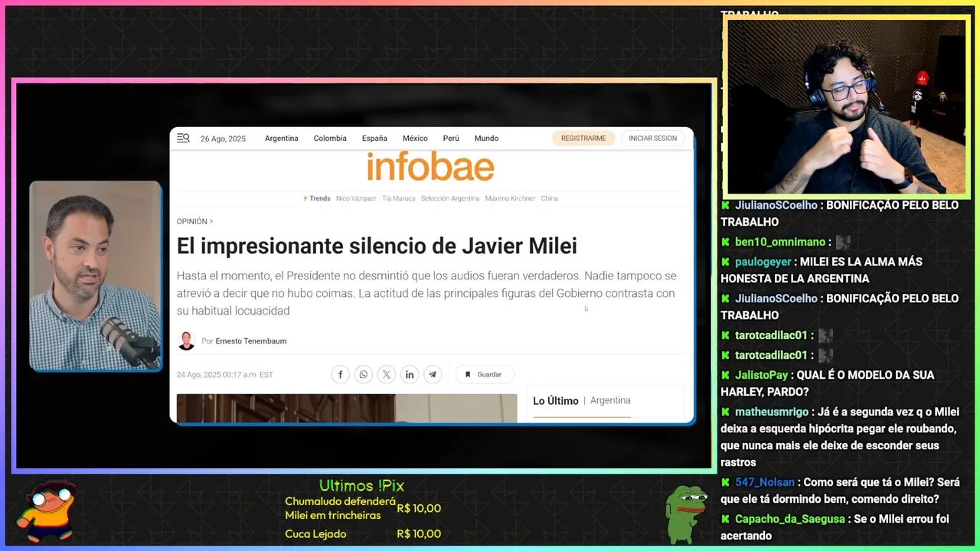
Task: Click the Kick badge beside JalistoPay
Action: 725,375
